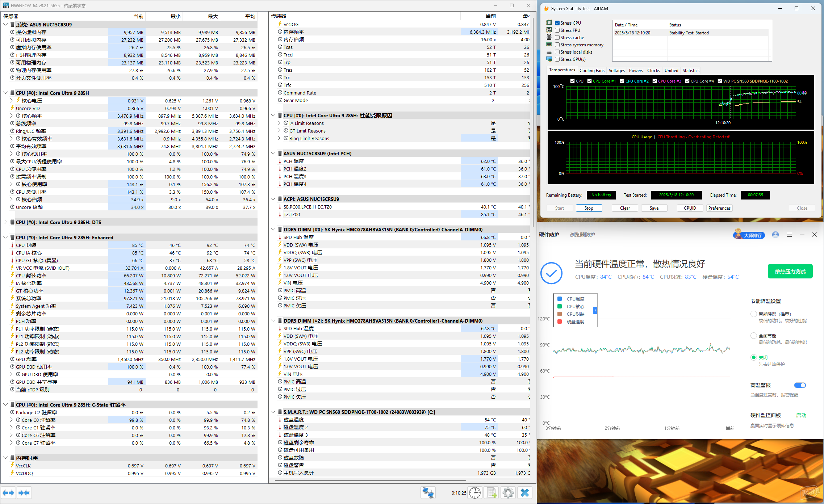Screen dimensions: 824x504
Task: Click Stress CPU chip icon in AIDA64
Action: click(549, 23)
